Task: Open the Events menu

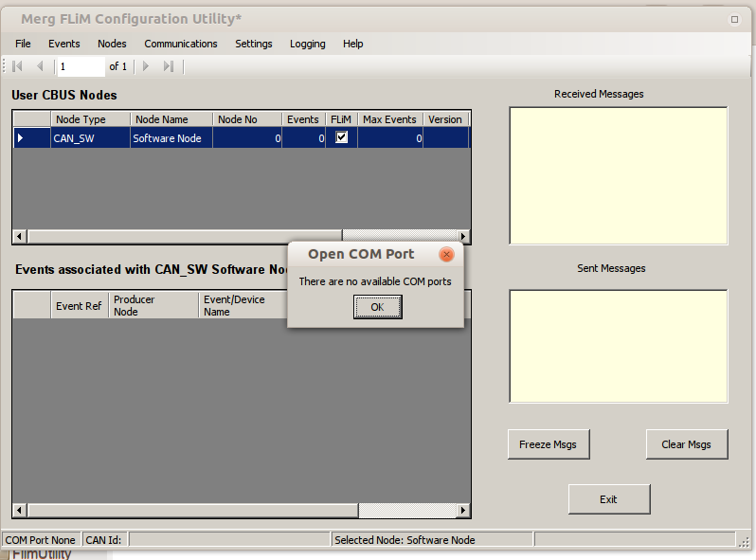Action: pos(64,44)
